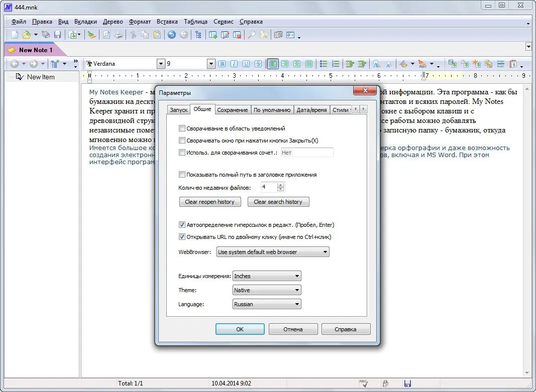The image size is (536, 392).
Task: Click the 'Clear reopen history' button
Action: 210,202
